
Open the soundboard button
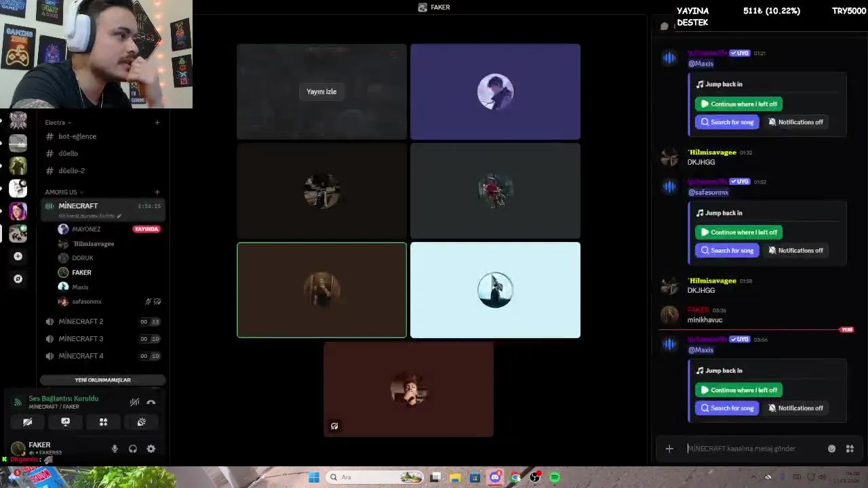tap(142, 422)
